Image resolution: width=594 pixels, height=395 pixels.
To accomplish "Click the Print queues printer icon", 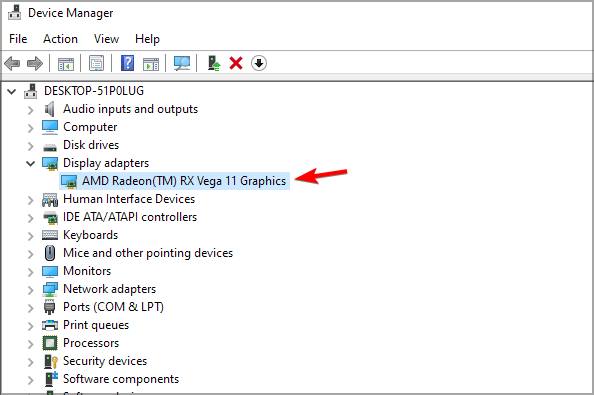I will pyautogui.click(x=50, y=325).
